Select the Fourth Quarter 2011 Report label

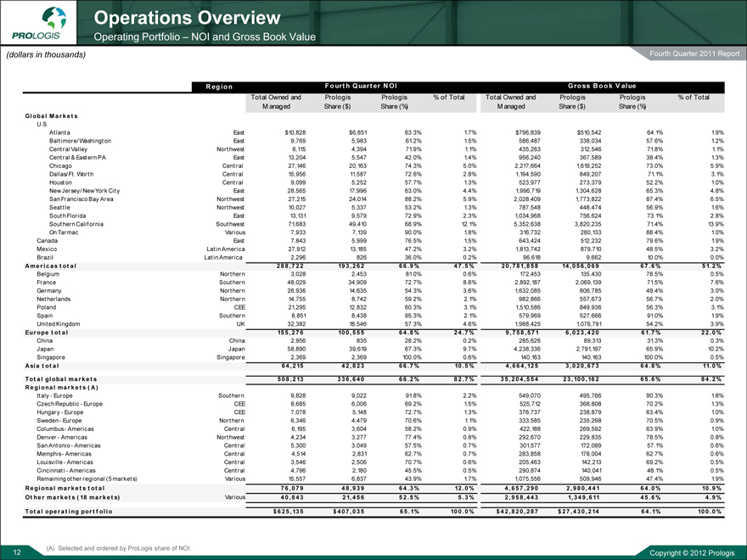click(x=690, y=56)
